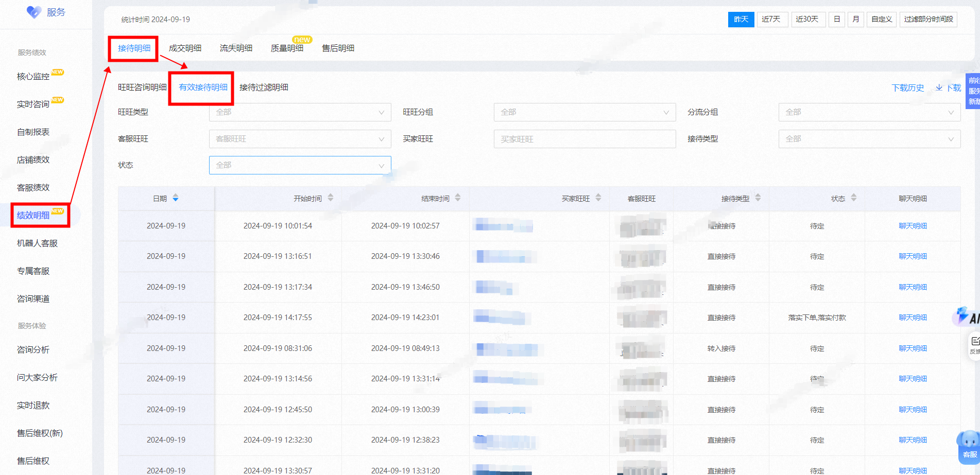Open 聊天明细 for the 10:01:54 row
This screenshot has width=980, height=475.
pyautogui.click(x=913, y=226)
